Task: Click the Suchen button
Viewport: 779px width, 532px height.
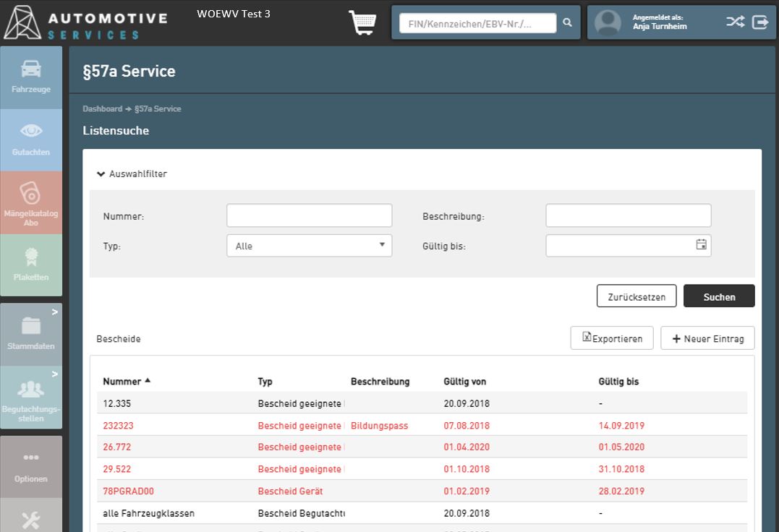Action: point(718,296)
